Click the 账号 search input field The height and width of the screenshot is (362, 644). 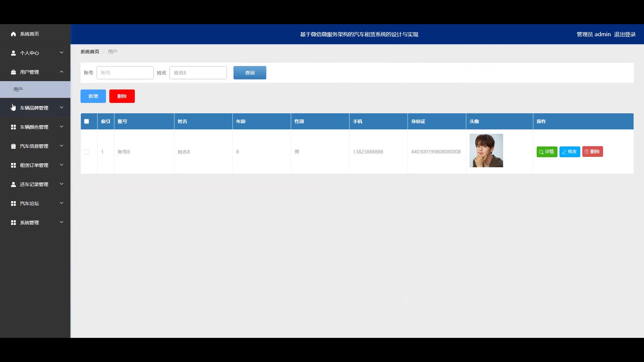tap(125, 73)
